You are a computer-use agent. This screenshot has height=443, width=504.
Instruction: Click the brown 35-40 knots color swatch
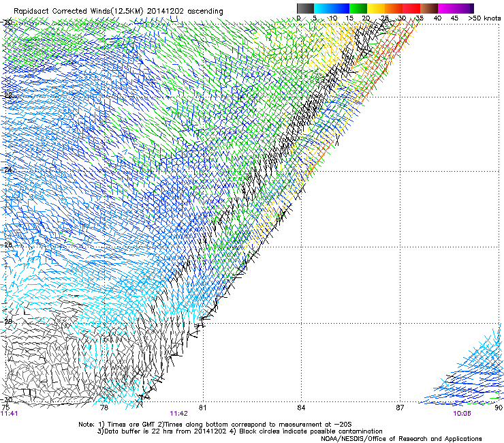tap(429, 8)
